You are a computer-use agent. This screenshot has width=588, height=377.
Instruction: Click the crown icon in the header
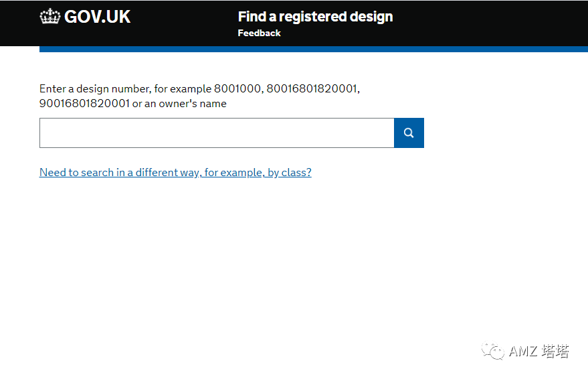coord(50,17)
